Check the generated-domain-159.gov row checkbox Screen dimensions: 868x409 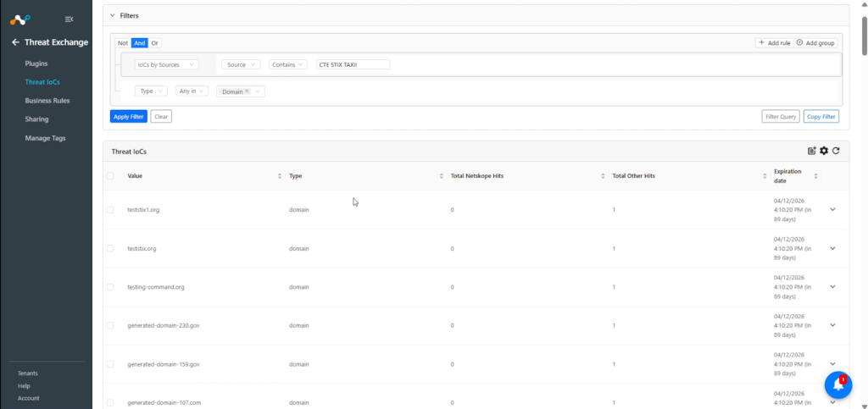[x=110, y=364]
